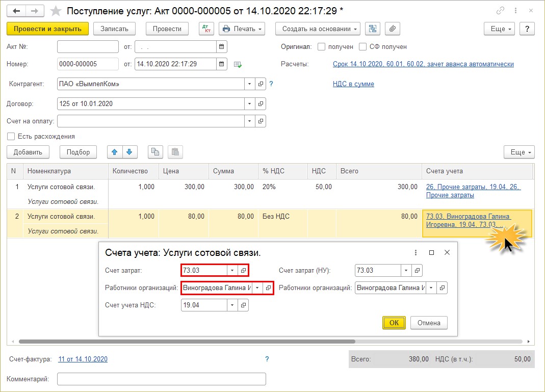
Task: Expand Счет затрат (НУ) dropdown
Action: pyautogui.click(x=406, y=270)
